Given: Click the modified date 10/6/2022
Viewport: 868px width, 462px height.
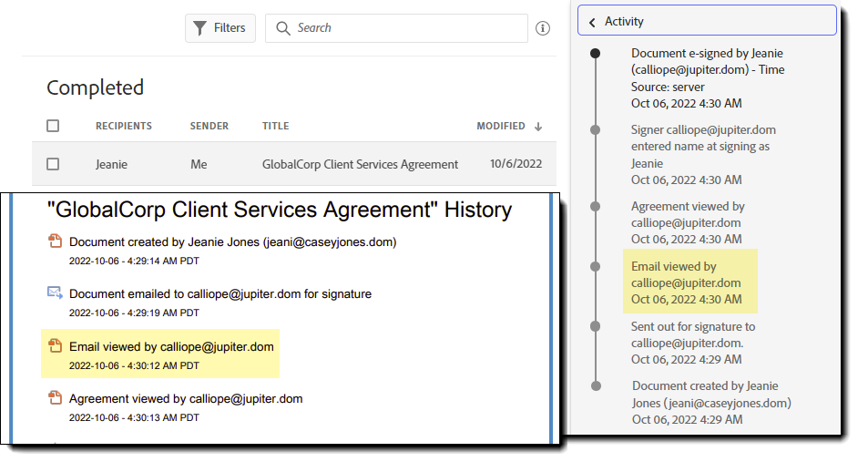Looking at the screenshot, I should (x=516, y=164).
